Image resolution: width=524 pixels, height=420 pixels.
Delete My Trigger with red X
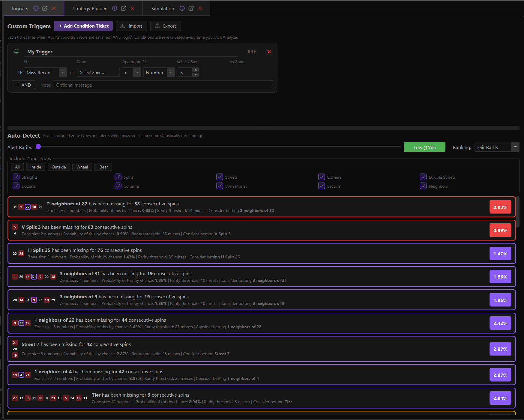point(269,52)
